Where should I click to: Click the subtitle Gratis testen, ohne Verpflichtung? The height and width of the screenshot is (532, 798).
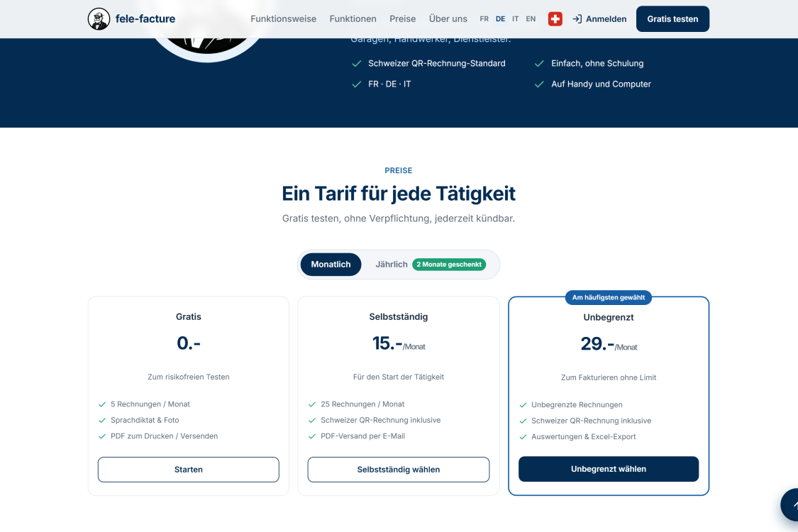coord(399,218)
